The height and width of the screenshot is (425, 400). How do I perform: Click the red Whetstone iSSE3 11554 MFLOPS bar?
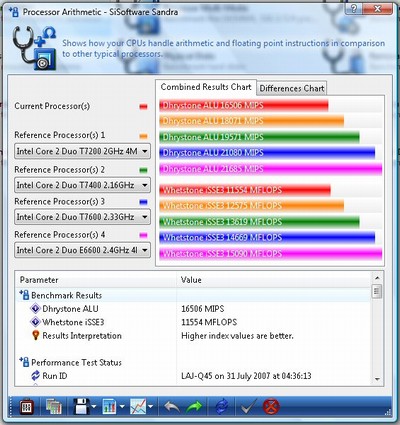point(245,190)
